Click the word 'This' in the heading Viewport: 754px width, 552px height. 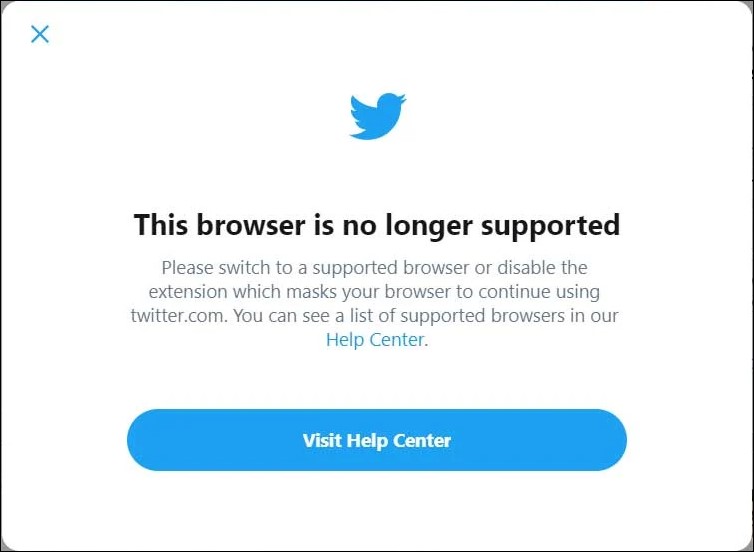(x=161, y=225)
